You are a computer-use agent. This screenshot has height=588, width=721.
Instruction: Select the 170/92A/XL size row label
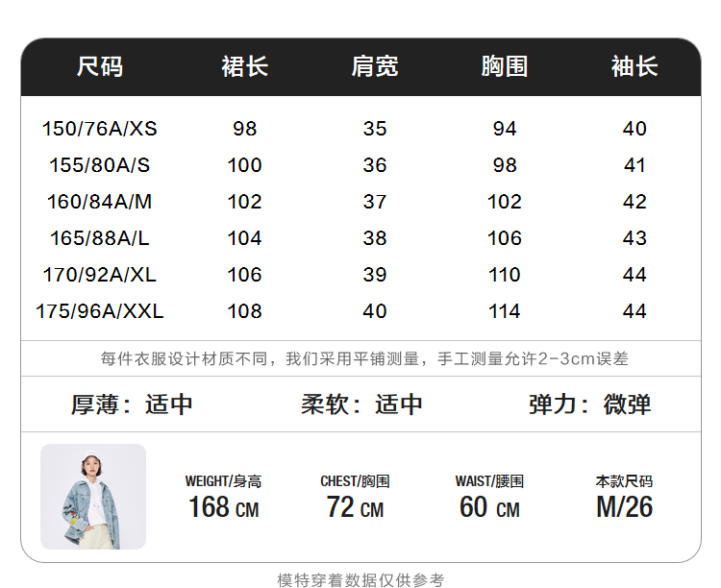click(100, 275)
